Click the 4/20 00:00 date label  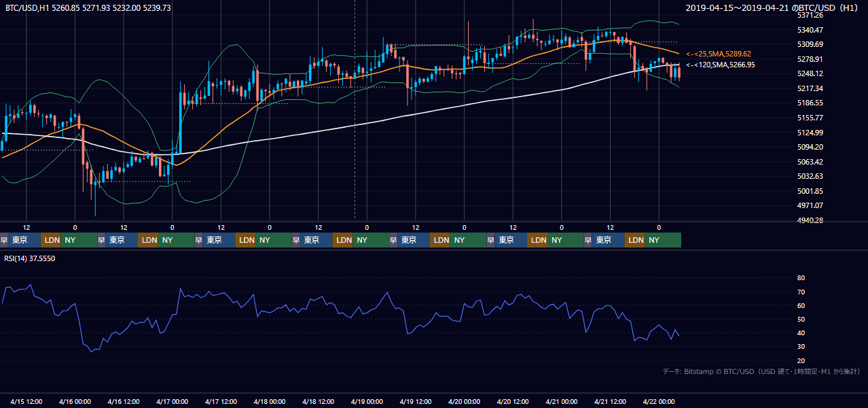(x=465, y=401)
